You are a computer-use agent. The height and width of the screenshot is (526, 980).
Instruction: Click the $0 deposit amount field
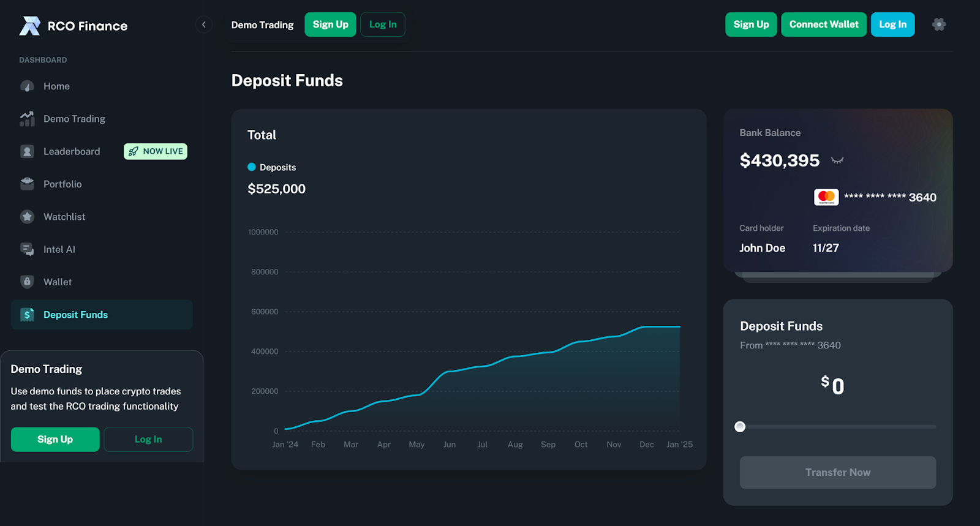(832, 386)
